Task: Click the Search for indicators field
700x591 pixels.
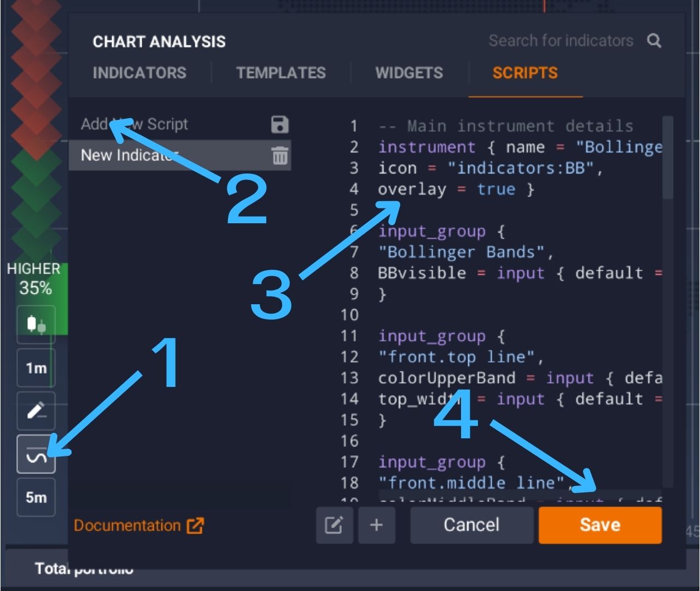Action: tap(561, 41)
